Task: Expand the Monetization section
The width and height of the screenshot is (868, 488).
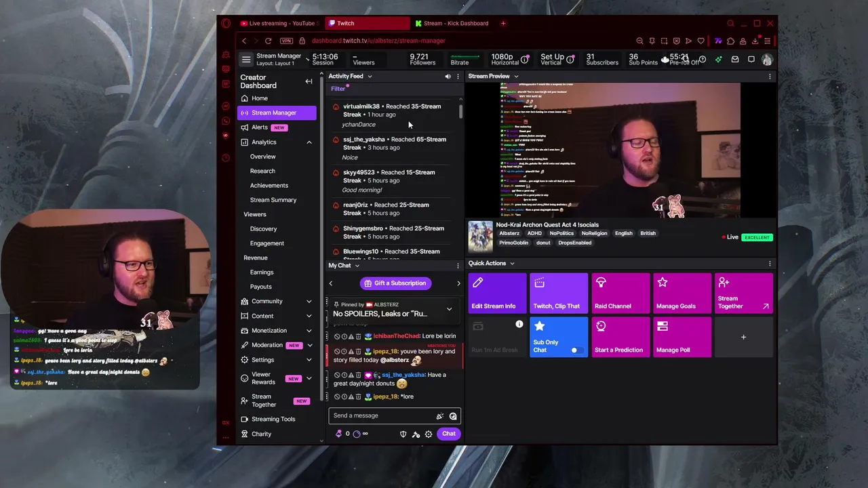Action: 309,331
